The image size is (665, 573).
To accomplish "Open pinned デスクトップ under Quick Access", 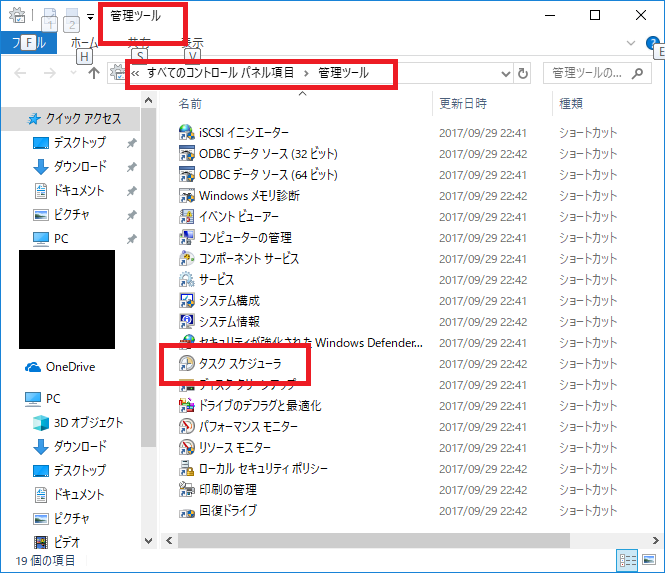I will (80, 143).
